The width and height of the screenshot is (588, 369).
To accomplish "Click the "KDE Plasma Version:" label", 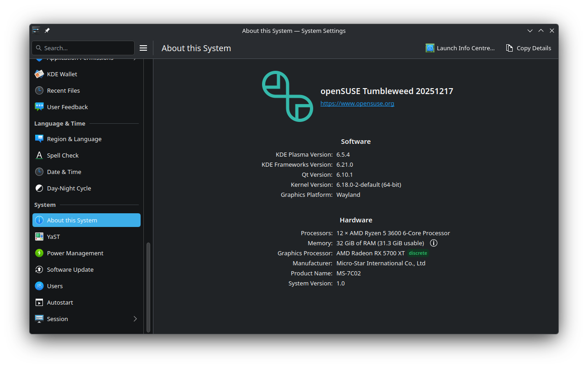I will [304, 154].
